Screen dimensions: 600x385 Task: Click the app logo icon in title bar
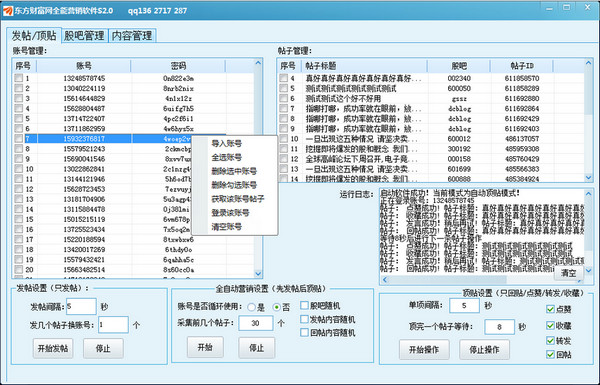point(8,10)
